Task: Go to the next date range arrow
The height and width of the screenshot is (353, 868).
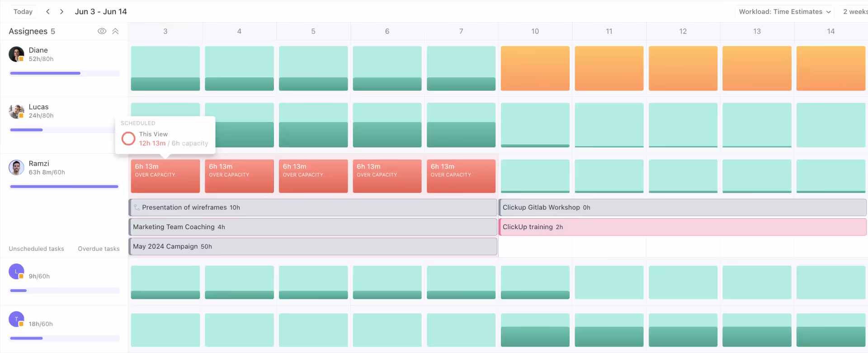Action: 61,12
